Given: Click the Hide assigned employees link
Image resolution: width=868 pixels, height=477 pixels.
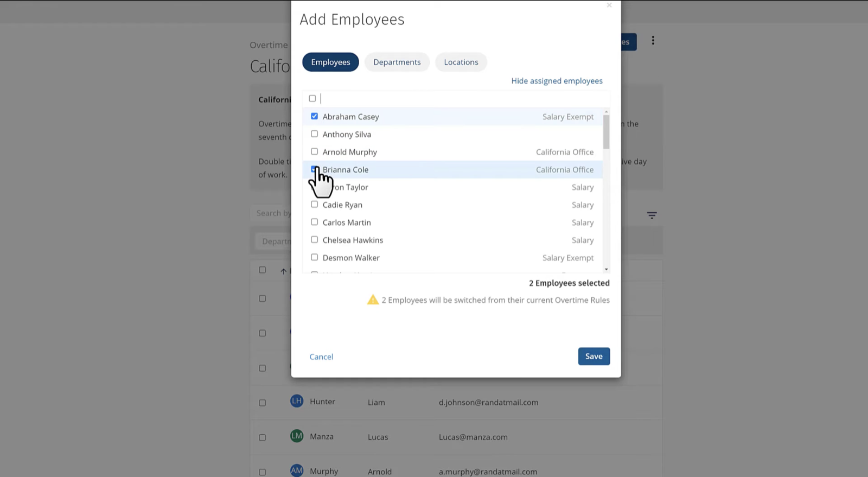Looking at the screenshot, I should click(557, 81).
